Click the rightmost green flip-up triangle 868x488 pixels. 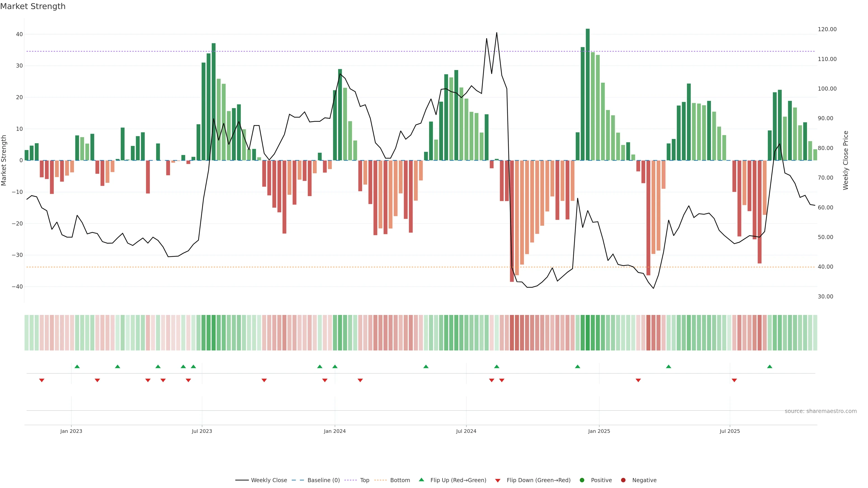coord(770,366)
